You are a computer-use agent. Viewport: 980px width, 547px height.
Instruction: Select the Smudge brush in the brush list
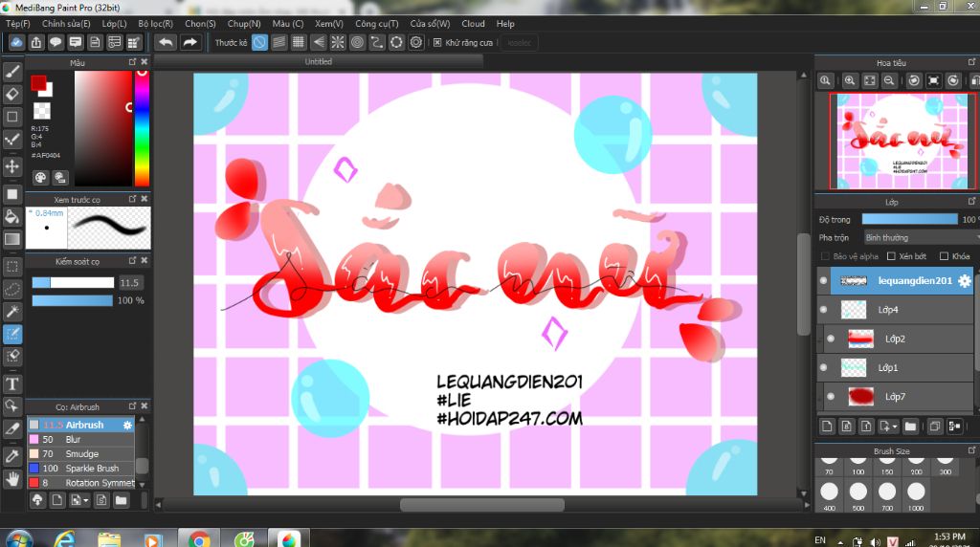pos(80,454)
